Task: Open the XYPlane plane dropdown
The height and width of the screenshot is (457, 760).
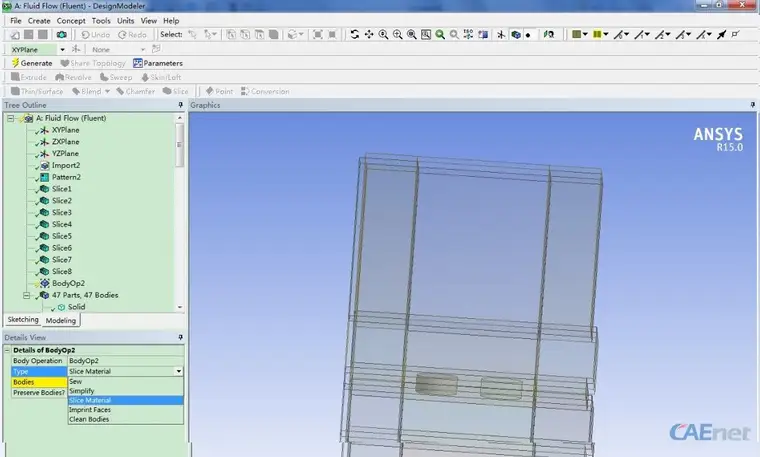Action: tap(63, 49)
